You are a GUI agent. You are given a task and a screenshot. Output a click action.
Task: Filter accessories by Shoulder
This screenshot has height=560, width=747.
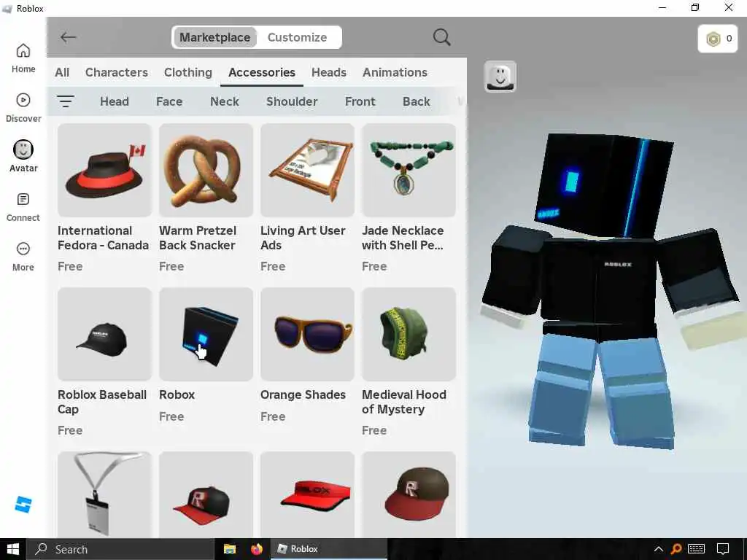(x=292, y=101)
